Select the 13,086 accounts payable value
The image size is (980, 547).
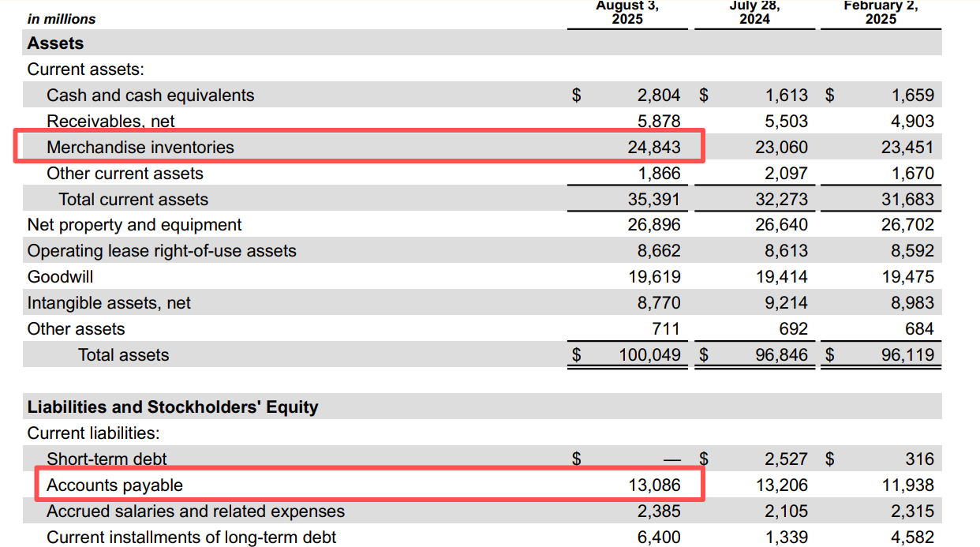653,485
